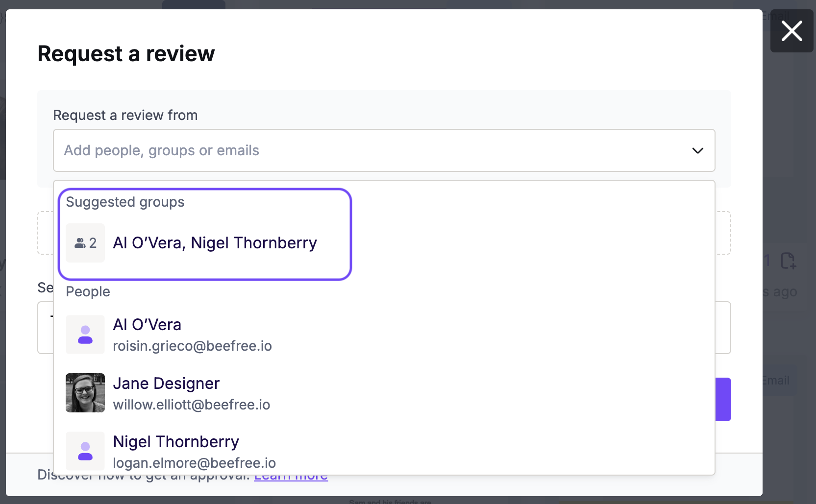The width and height of the screenshot is (816, 504).
Task: Collapse the suggestions list using the arrow
Action: coord(698,150)
